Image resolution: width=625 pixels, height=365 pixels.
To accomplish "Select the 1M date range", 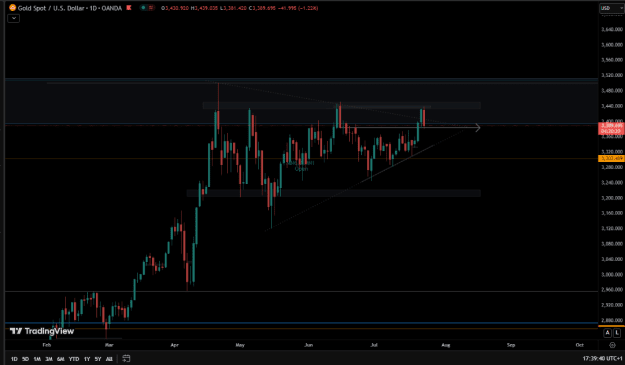I will click(x=37, y=359).
